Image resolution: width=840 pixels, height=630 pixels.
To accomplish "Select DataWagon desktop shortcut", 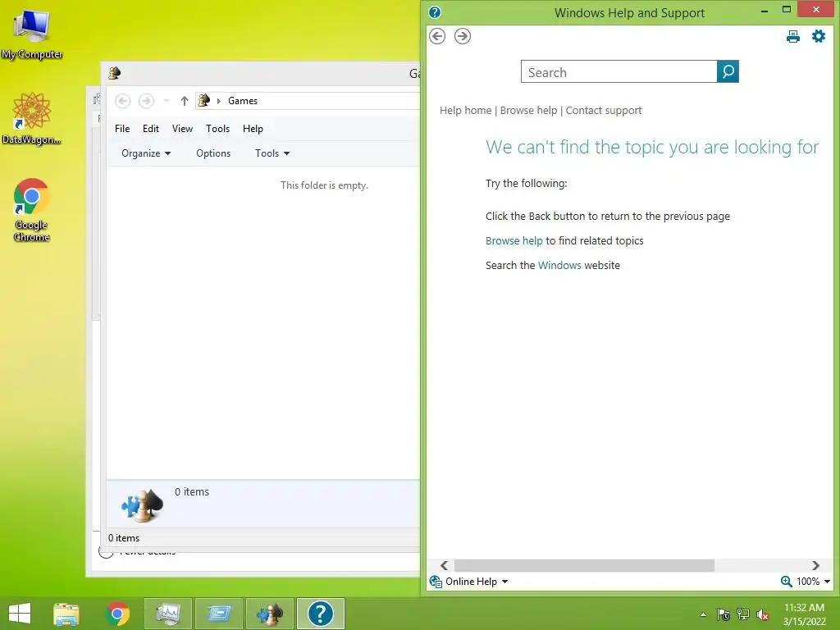I will pyautogui.click(x=32, y=118).
